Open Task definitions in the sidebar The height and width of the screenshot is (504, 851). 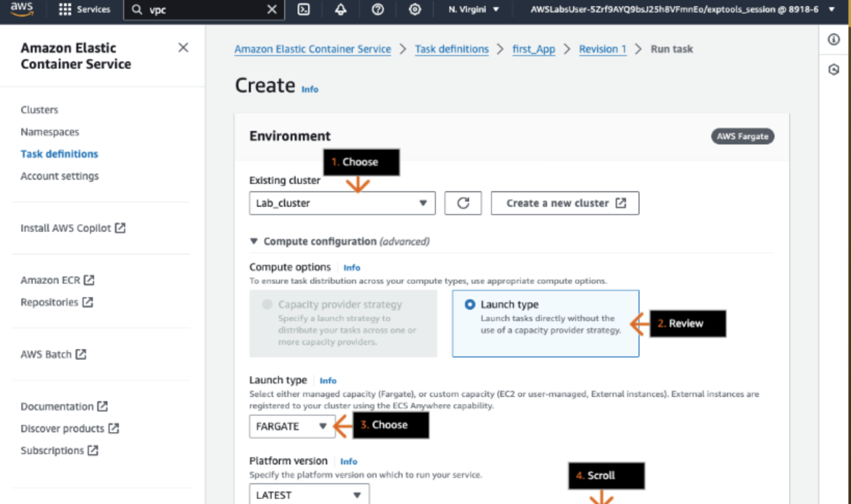pyautogui.click(x=59, y=154)
